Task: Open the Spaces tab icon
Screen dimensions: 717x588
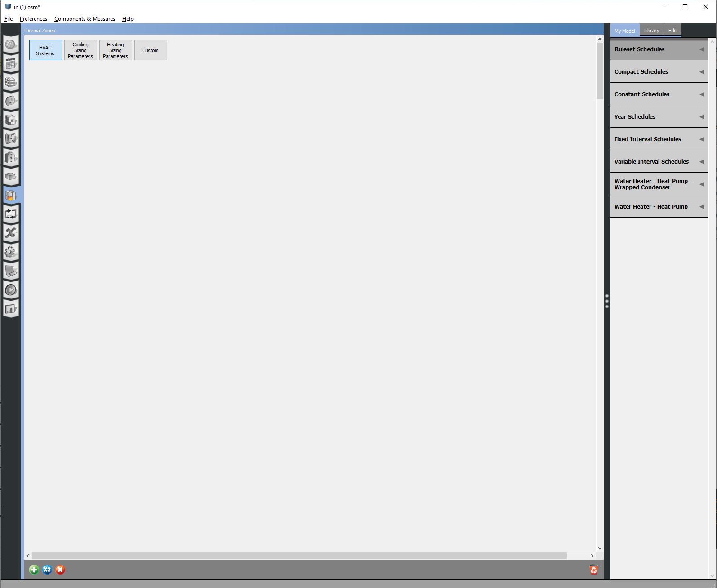Action: click(11, 177)
